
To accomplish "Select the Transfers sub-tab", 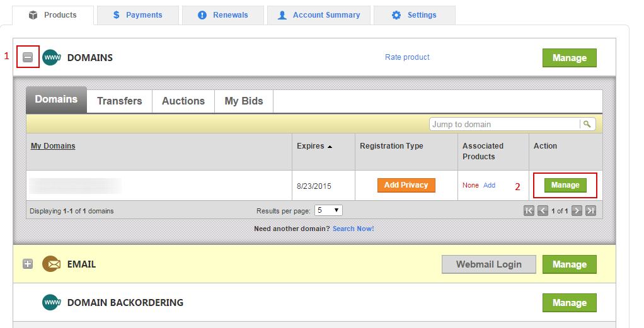I will click(x=120, y=101).
